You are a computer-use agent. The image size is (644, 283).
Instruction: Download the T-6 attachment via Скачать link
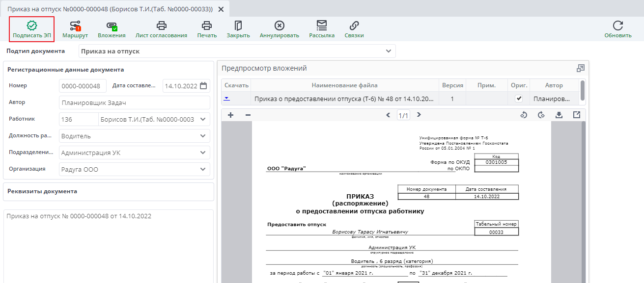click(x=228, y=99)
